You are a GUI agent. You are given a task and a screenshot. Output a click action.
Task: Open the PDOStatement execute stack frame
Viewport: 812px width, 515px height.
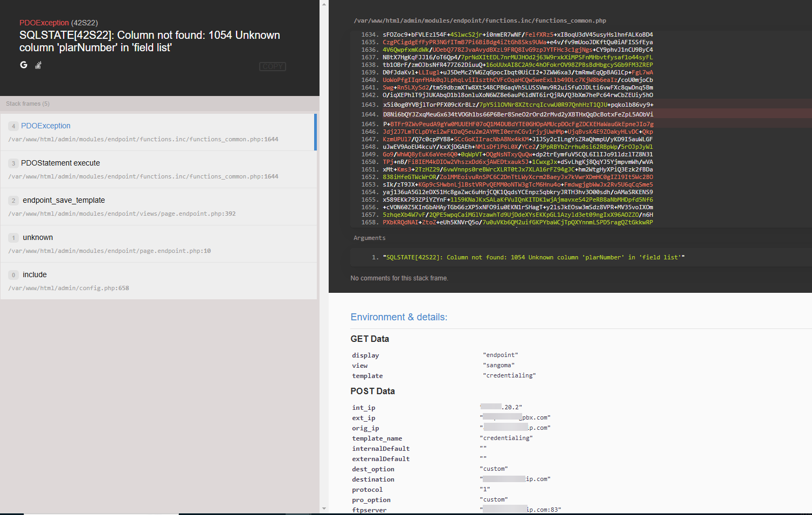[60, 163]
